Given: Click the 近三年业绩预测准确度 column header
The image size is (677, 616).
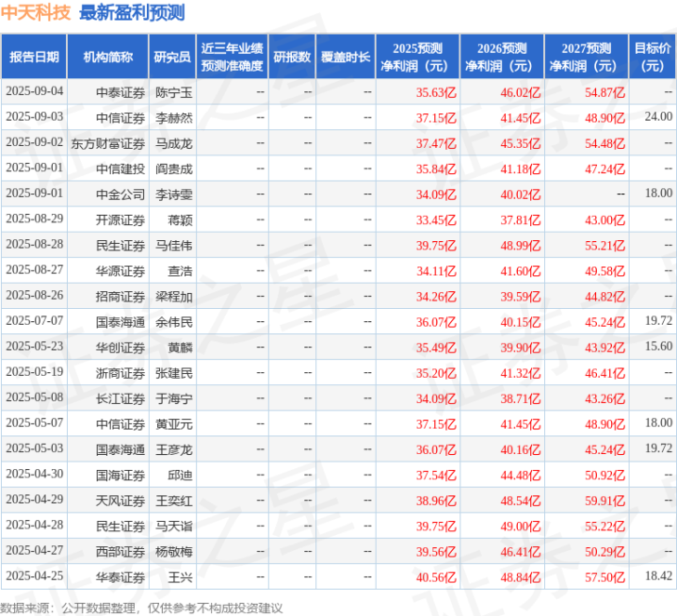Looking at the screenshot, I should (232, 57).
